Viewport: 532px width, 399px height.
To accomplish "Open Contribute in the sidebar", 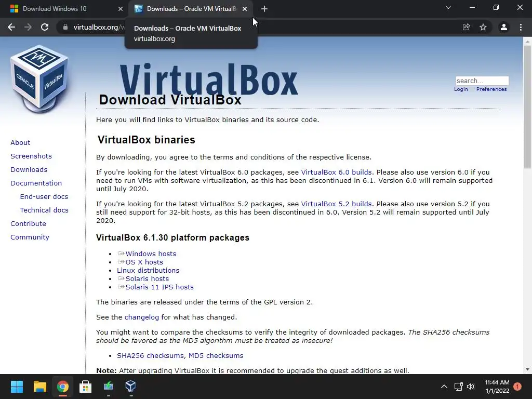I will tap(28, 224).
